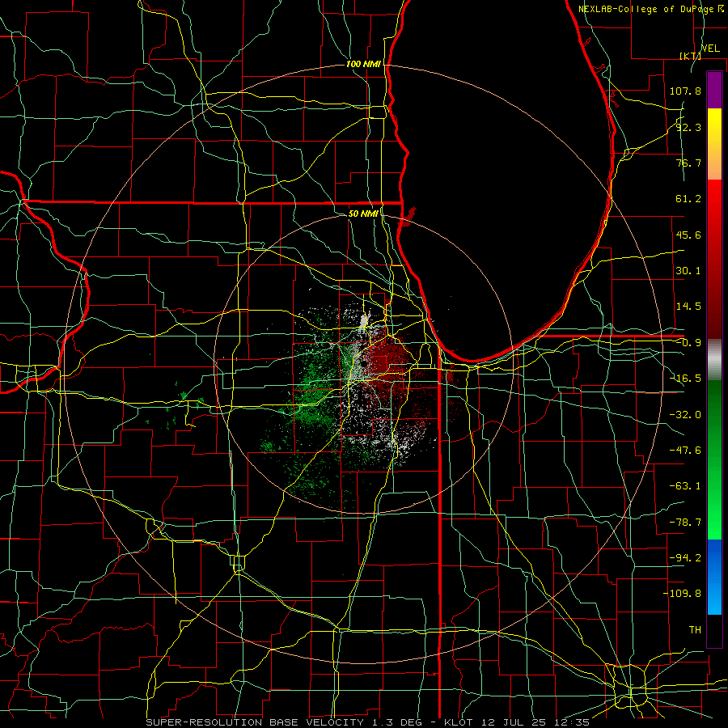
Task: Click the 14.5 velocity scale value
Action: pos(688,307)
